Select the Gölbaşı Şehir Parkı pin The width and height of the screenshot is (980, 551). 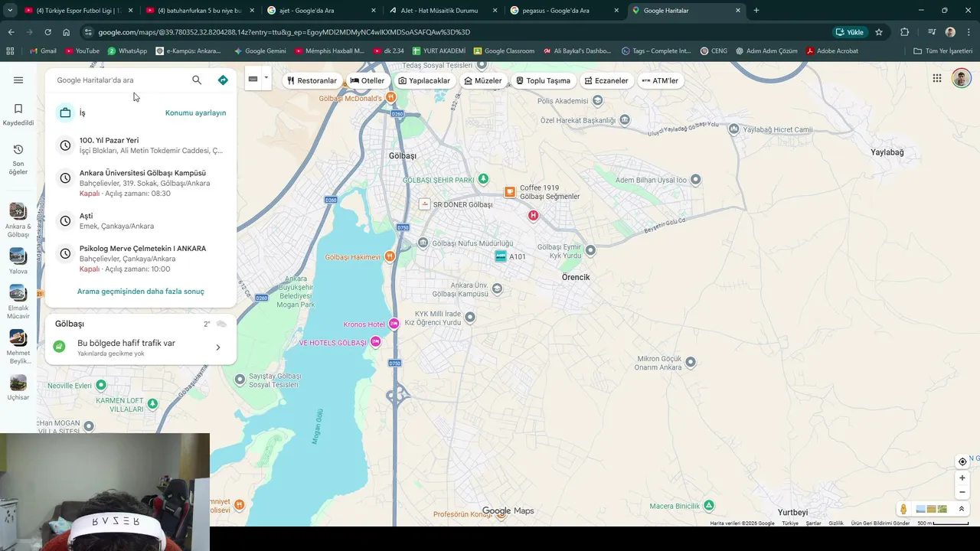(483, 179)
